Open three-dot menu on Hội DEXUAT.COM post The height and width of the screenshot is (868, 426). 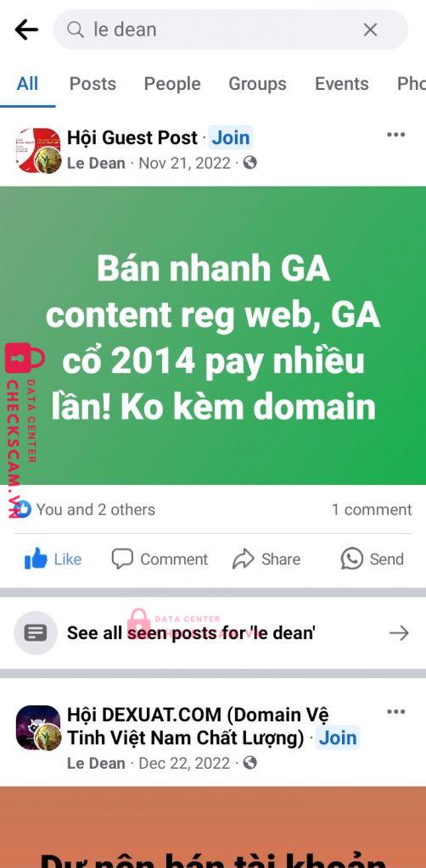[395, 712]
